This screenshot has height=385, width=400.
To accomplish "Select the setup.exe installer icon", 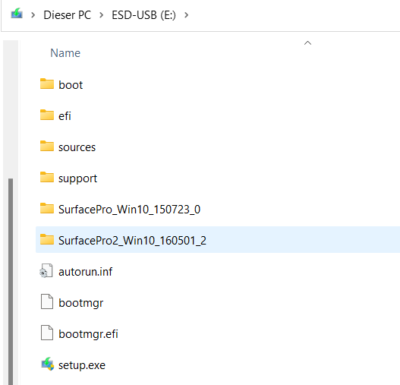I will 47,364.
